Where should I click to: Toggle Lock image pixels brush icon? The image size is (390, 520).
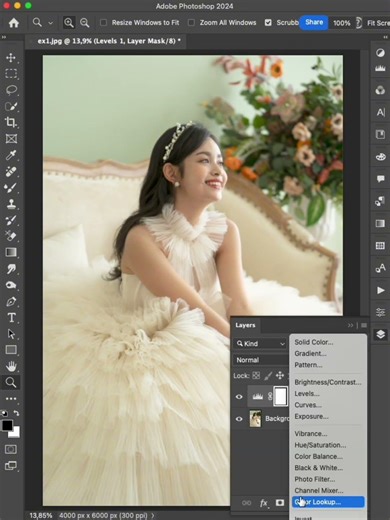pyautogui.click(x=268, y=376)
